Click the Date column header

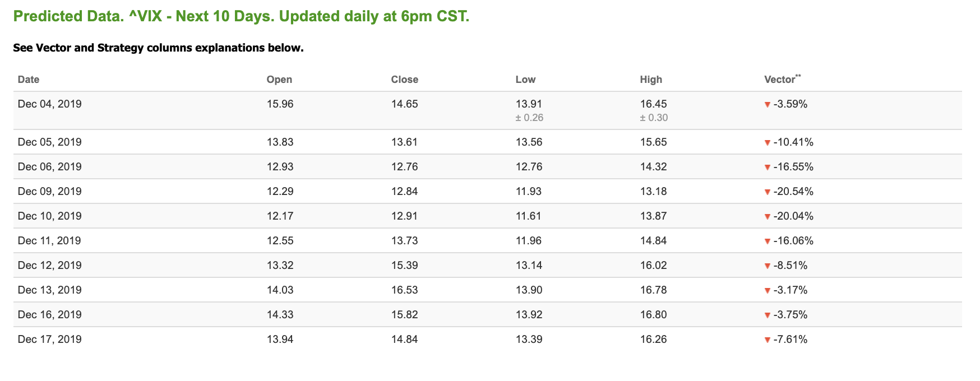point(29,80)
